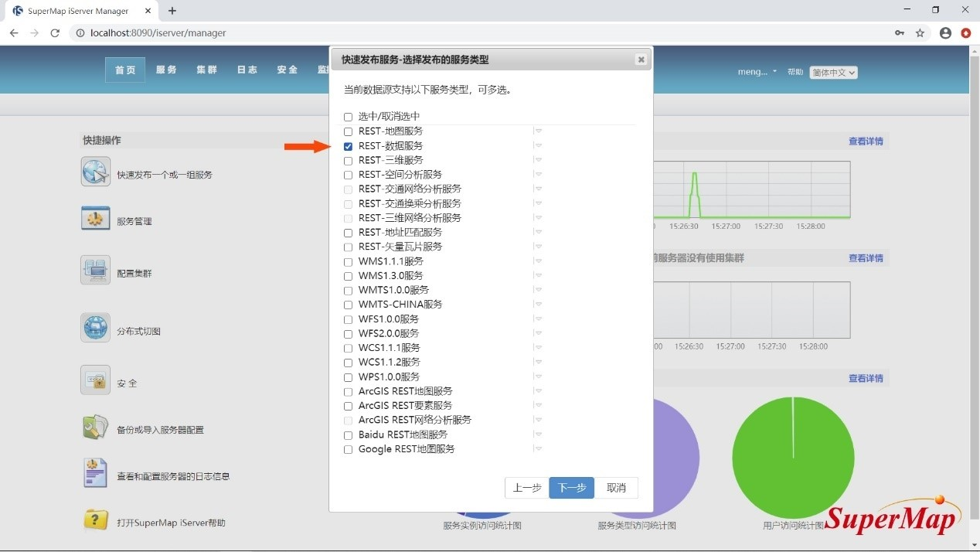This screenshot has height=552, width=980.
Task: Check Baidu REST地图服务 checkbox
Action: click(x=348, y=435)
